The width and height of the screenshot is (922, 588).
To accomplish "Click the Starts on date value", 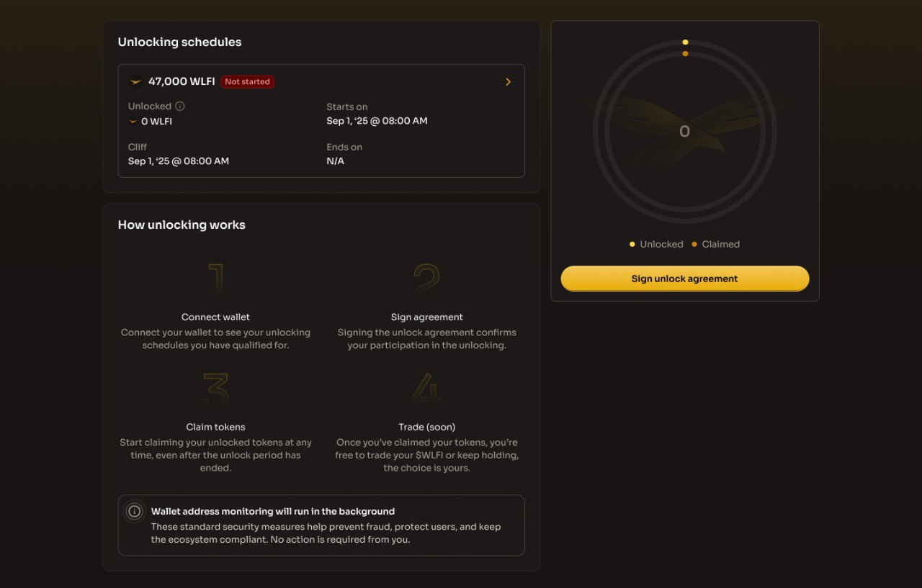I will click(x=377, y=121).
